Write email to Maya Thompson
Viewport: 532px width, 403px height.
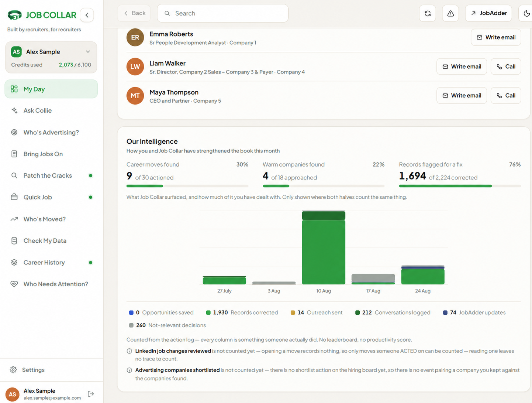(x=462, y=96)
